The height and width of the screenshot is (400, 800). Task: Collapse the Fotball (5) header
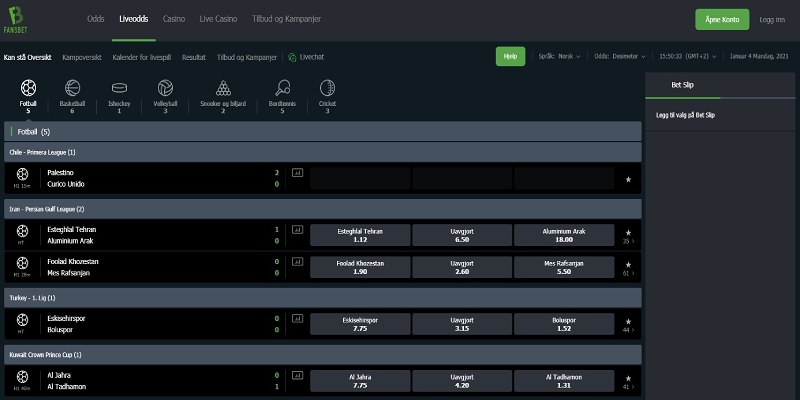323,132
